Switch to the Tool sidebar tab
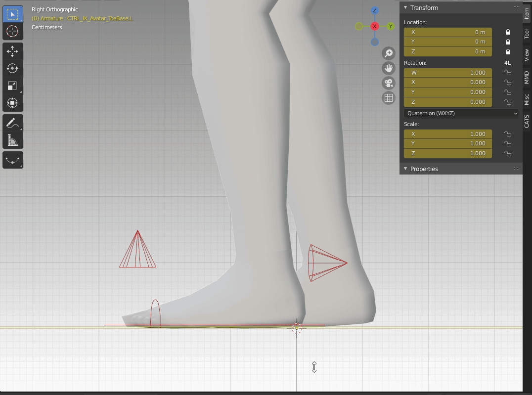 [x=527, y=34]
